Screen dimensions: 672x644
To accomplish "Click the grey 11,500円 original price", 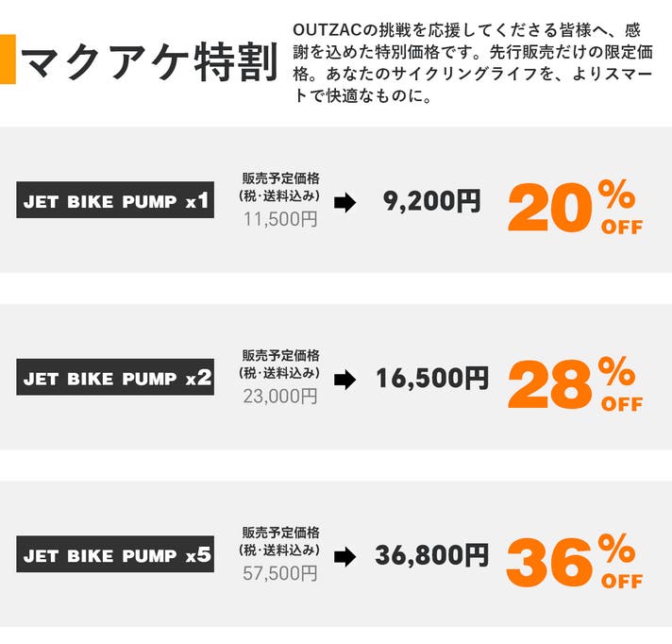I will [280, 220].
